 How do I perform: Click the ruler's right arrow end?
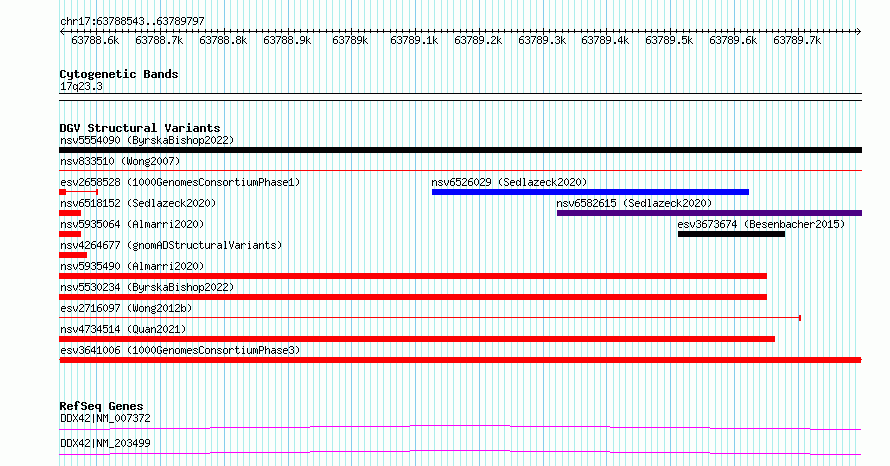click(859, 32)
